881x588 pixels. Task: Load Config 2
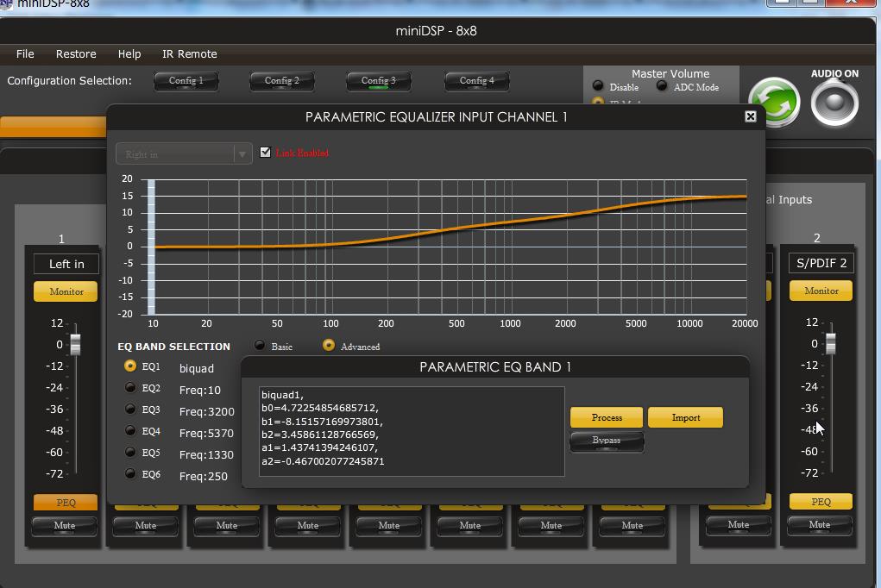[x=282, y=81]
